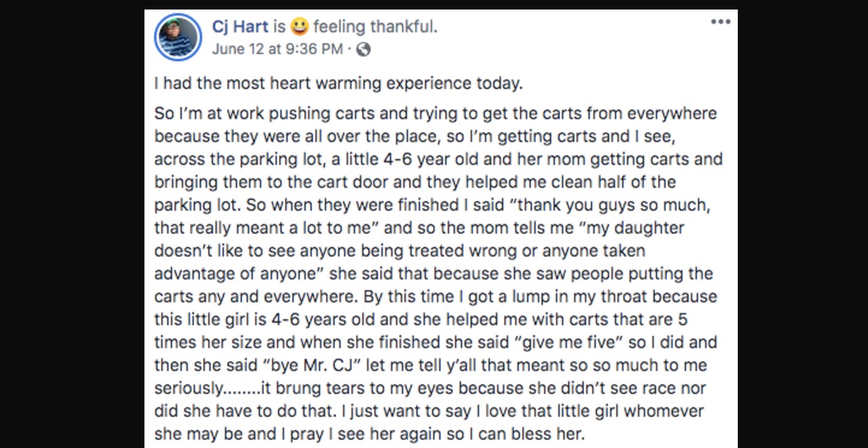Open the Cj Hart profile name link

pyautogui.click(x=240, y=26)
